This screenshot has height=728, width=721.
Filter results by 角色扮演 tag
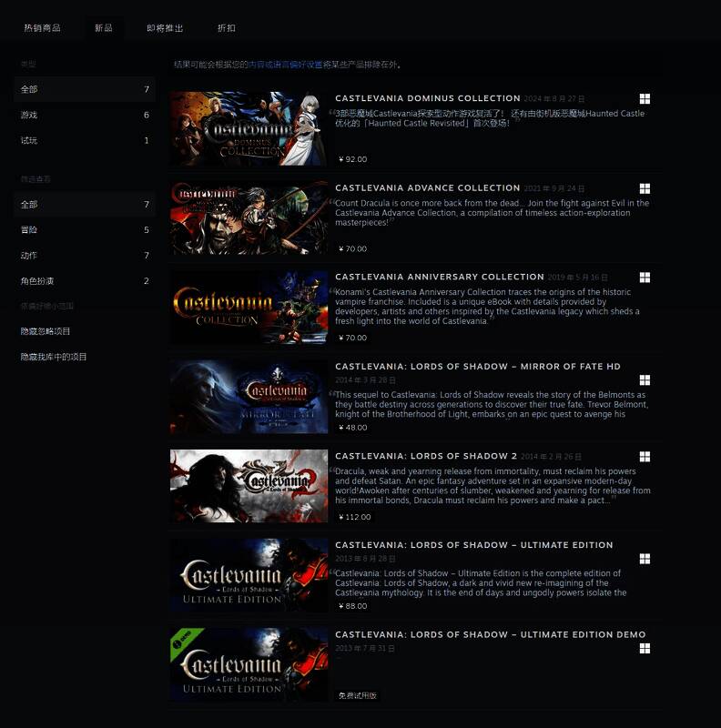36,281
